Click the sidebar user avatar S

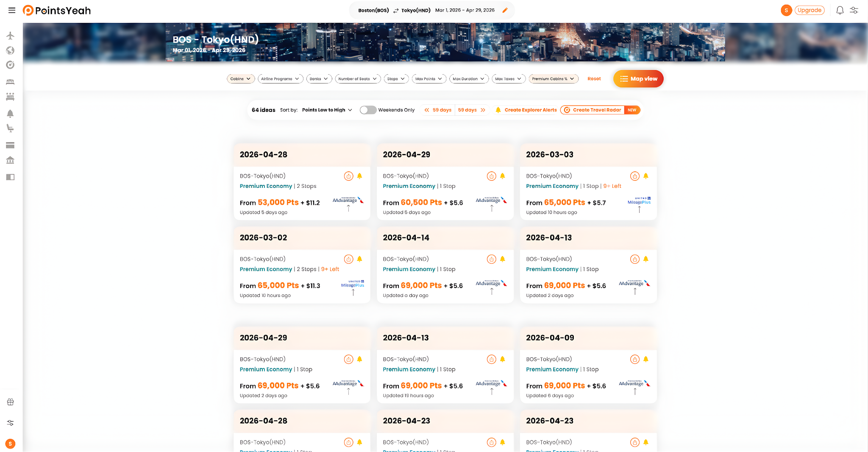click(11, 444)
